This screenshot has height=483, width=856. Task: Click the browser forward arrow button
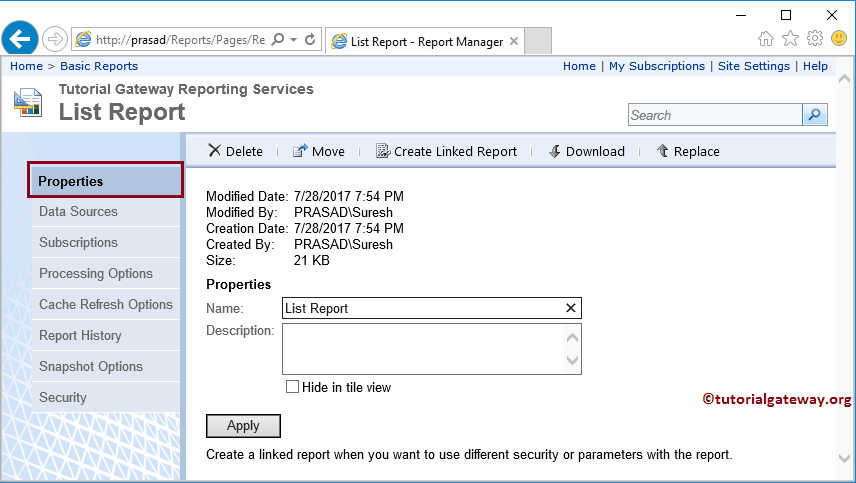click(55, 39)
